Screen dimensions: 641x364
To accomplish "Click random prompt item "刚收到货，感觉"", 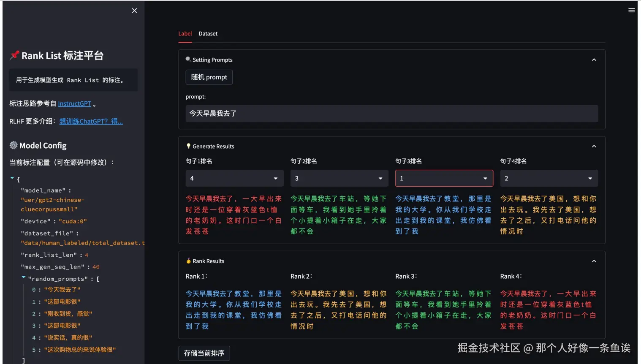I will point(68,314).
